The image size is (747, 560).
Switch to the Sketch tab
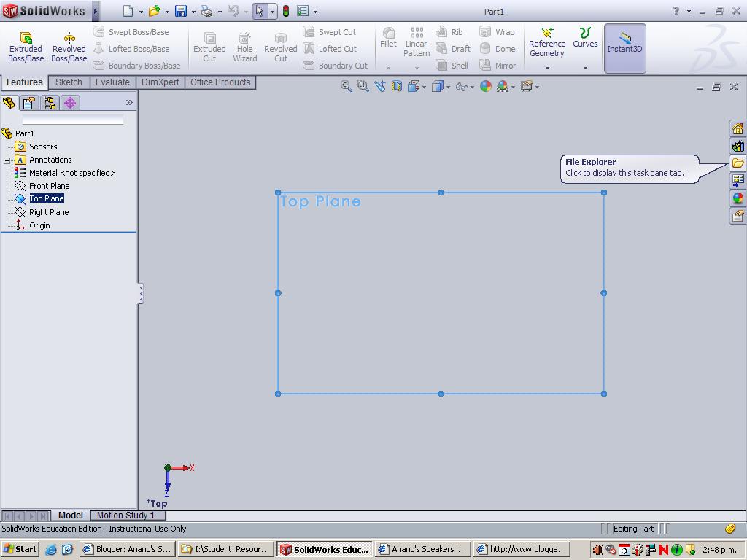(x=69, y=82)
